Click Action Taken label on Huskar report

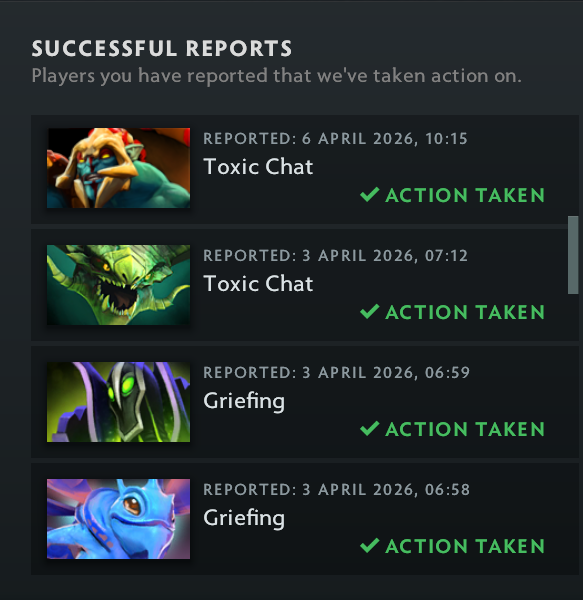click(x=465, y=195)
